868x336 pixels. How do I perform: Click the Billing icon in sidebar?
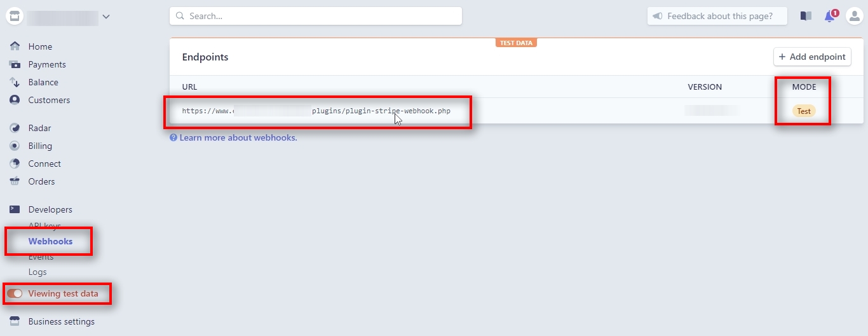coord(15,146)
